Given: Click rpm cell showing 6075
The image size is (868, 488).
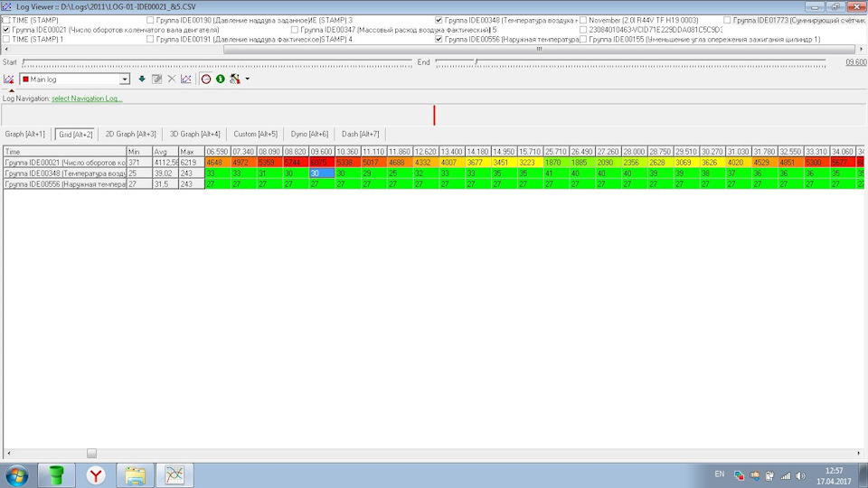Looking at the screenshot, I should coord(322,163).
